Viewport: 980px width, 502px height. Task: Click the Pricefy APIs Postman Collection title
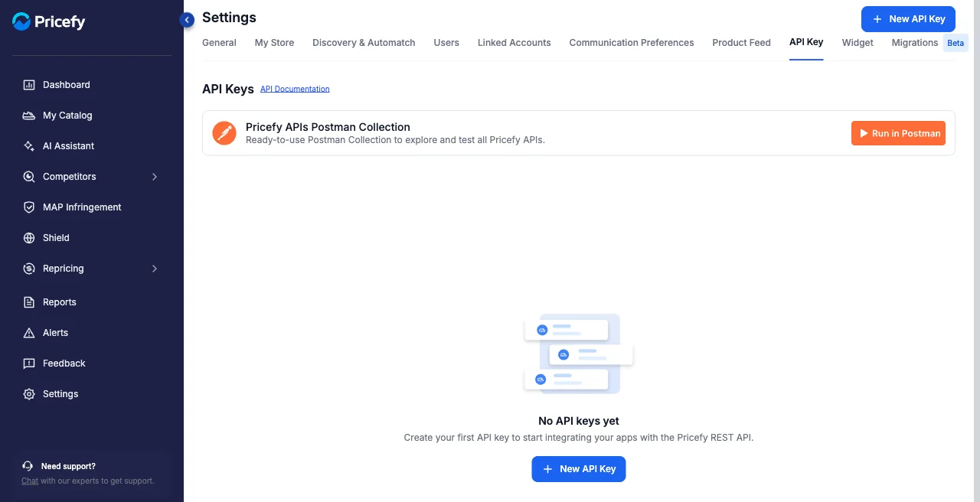(328, 127)
